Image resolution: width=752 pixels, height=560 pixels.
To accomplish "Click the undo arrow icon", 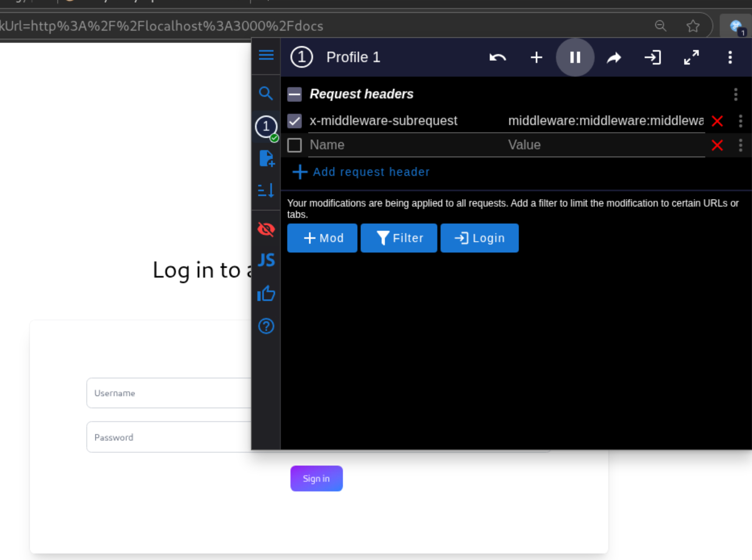I will [498, 58].
